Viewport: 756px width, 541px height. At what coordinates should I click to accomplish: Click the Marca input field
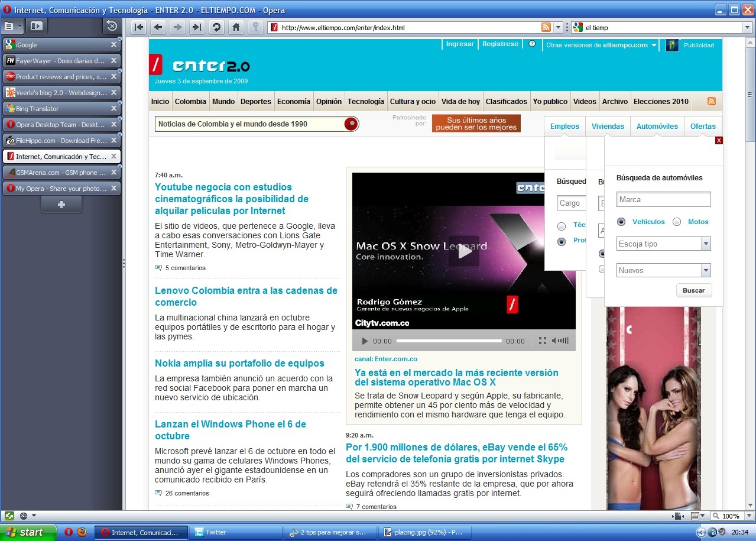pyautogui.click(x=663, y=199)
